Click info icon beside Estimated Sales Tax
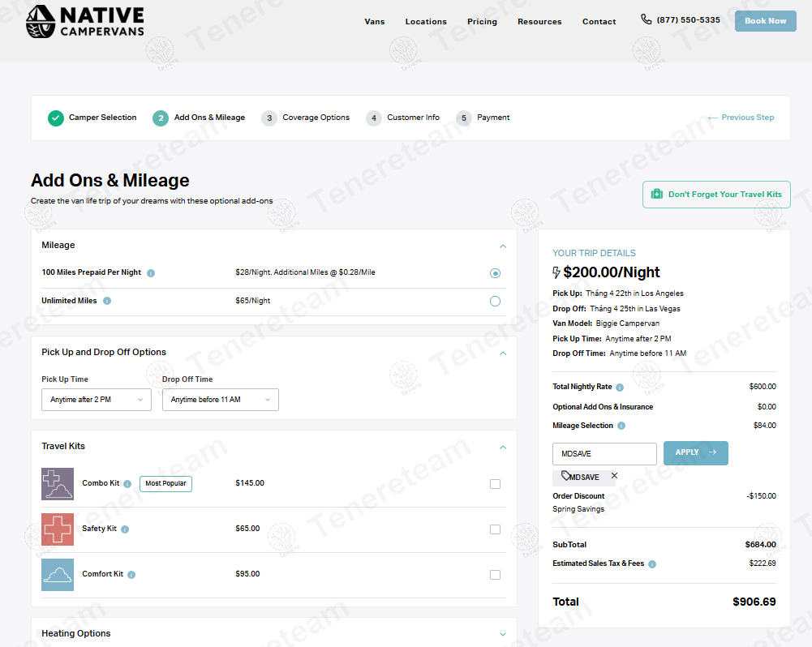Screen dimensions: 812x647 click(652, 563)
